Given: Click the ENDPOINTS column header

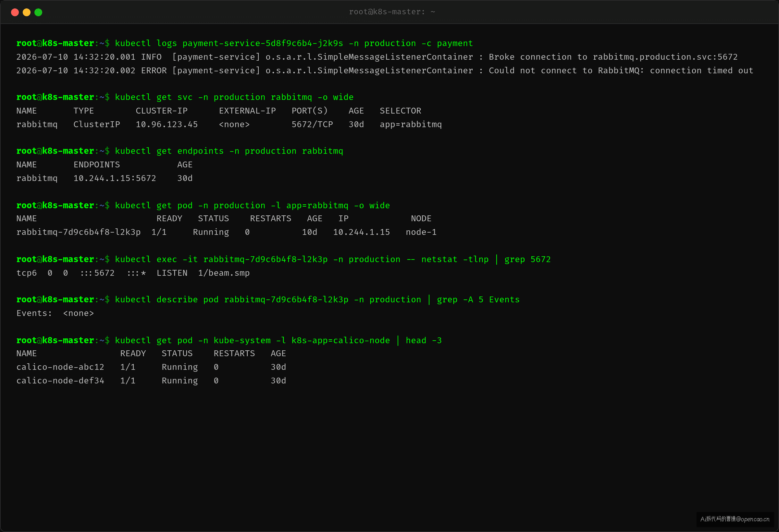Looking at the screenshot, I should [96, 165].
